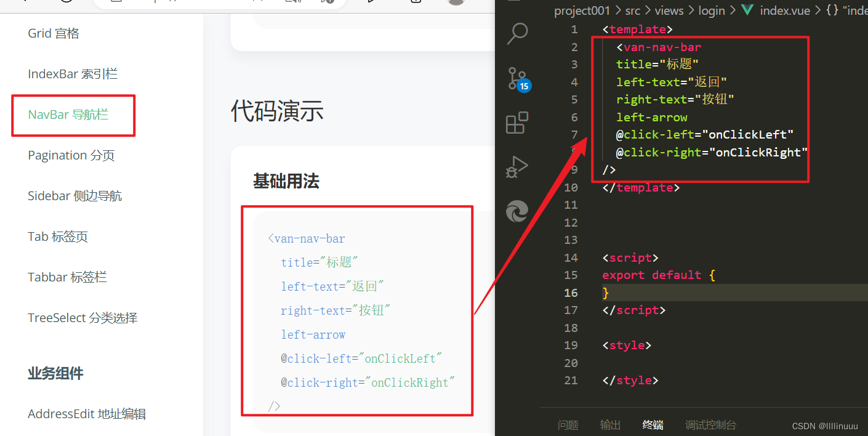This screenshot has height=436, width=868.
Task: Click right-text="按钮" in the docs code sample
Action: coord(336,310)
